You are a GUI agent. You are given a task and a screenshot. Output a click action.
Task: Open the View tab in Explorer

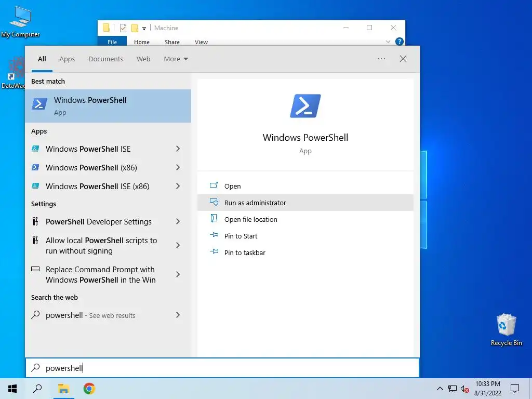point(201,42)
